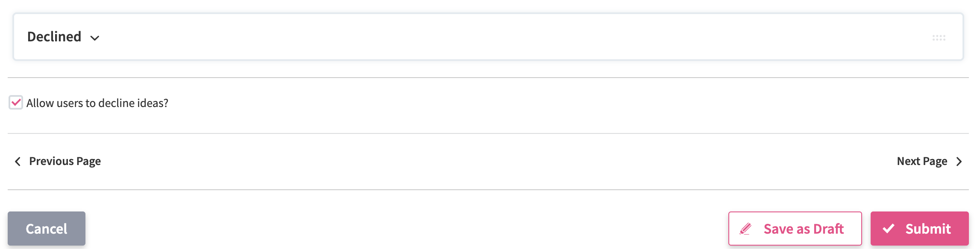Click the left arrow beside Previous Page
This screenshot has width=980, height=249.
pyautogui.click(x=18, y=162)
